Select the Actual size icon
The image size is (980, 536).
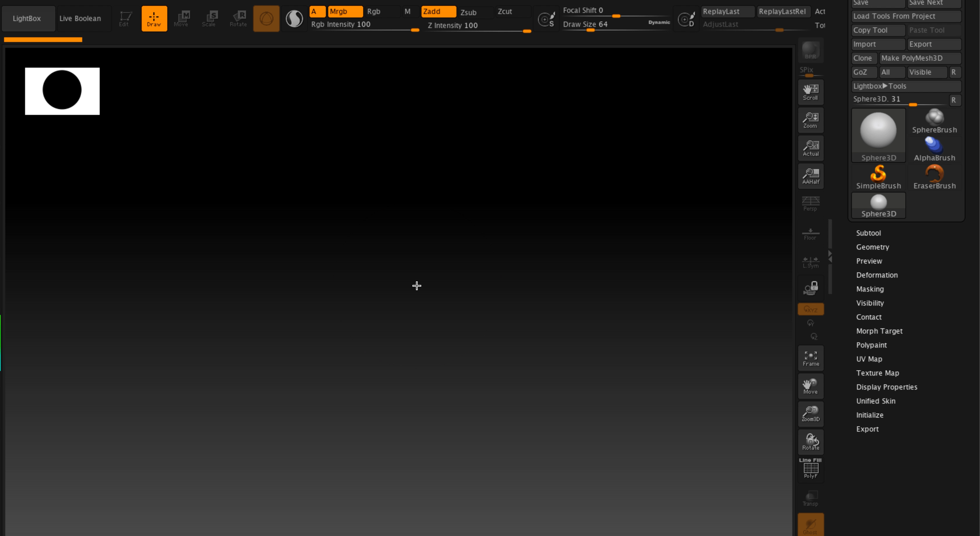(x=810, y=148)
